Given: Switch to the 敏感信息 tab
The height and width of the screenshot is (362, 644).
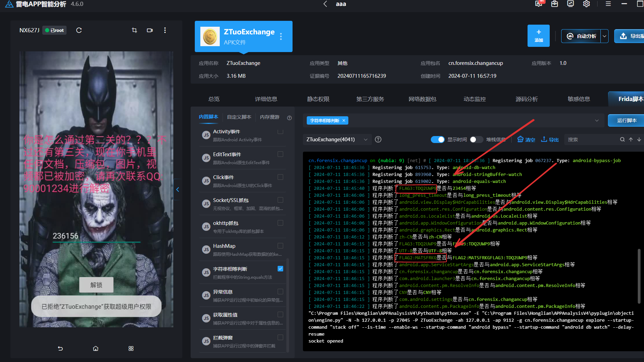Looking at the screenshot, I should tap(579, 99).
